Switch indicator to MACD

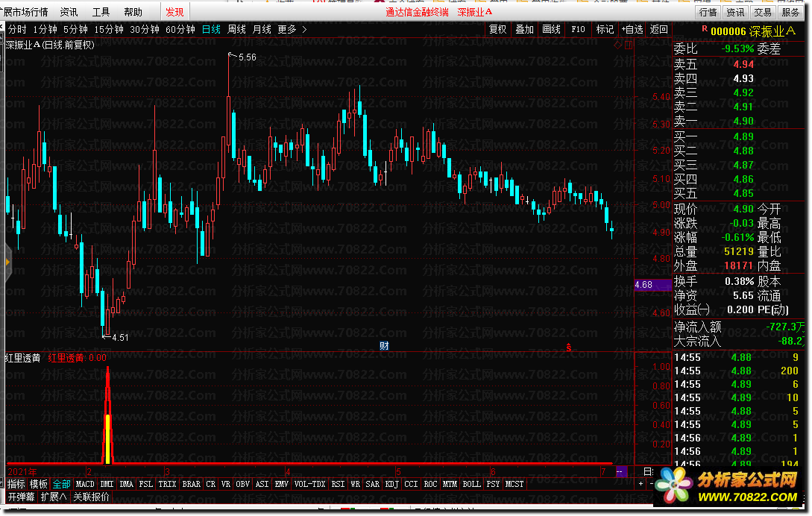point(85,484)
